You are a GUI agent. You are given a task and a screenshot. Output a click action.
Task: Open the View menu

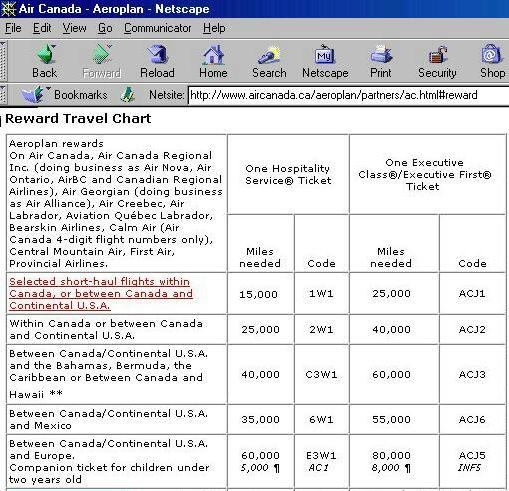(74, 28)
